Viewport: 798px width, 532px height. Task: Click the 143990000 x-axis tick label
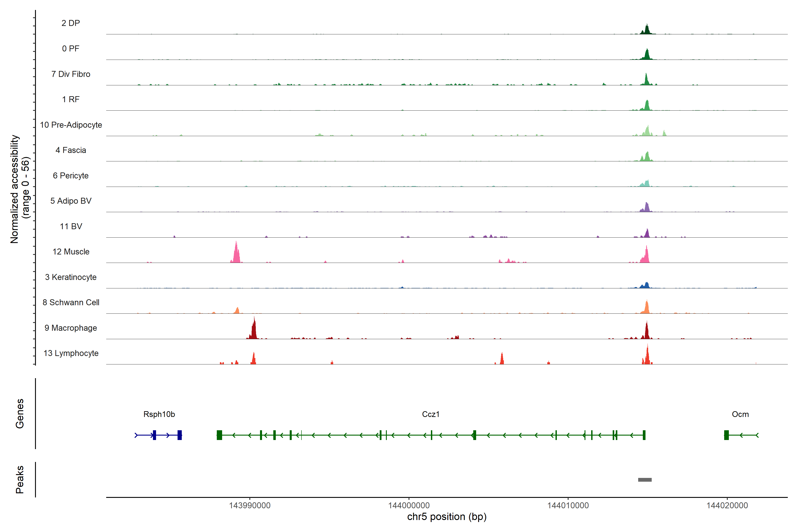[x=250, y=506]
